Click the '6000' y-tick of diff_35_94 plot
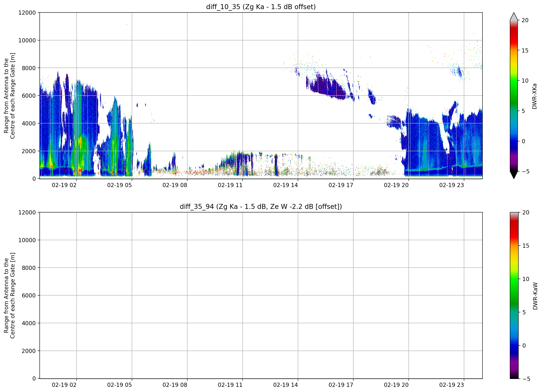Screen dimensions: 542x392 pos(29,295)
